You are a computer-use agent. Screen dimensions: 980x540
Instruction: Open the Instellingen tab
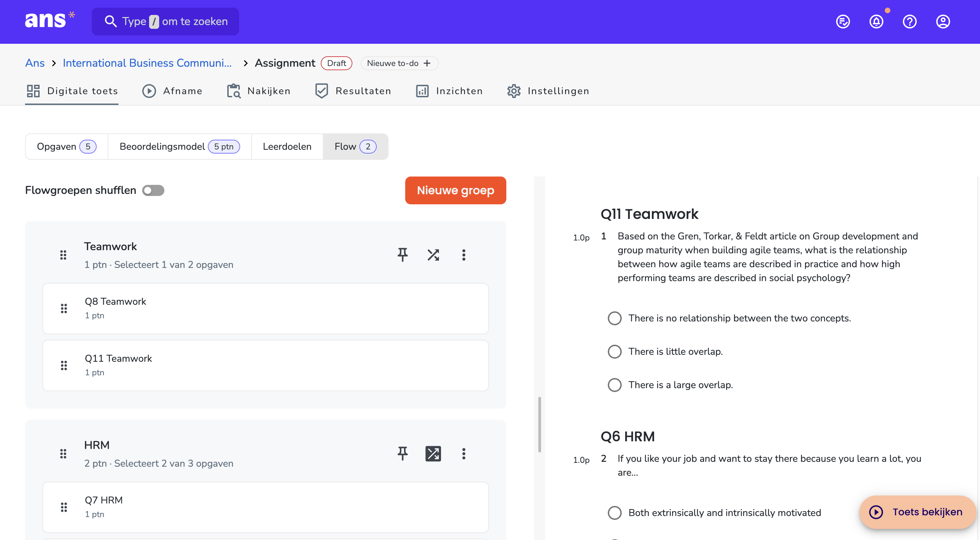[548, 91]
